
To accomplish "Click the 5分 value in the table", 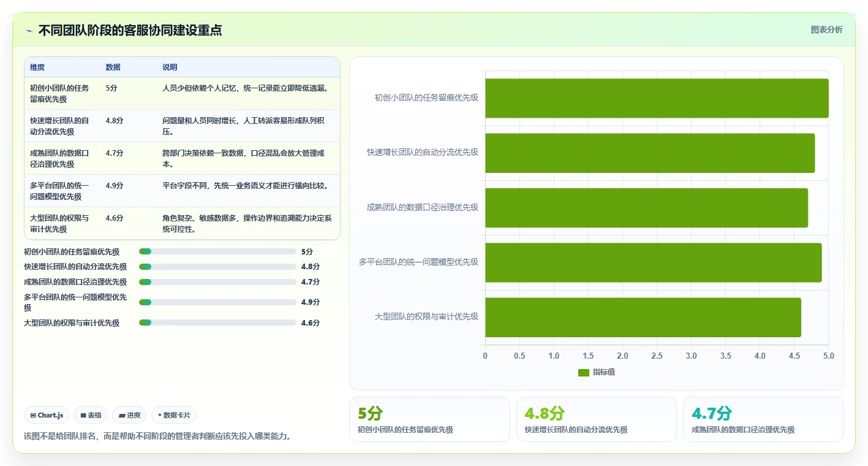I will tap(111, 88).
